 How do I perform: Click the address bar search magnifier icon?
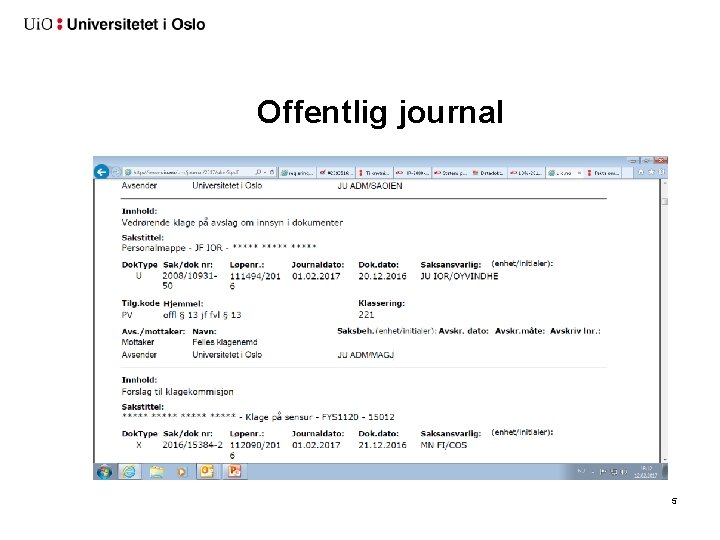pyautogui.click(x=258, y=172)
